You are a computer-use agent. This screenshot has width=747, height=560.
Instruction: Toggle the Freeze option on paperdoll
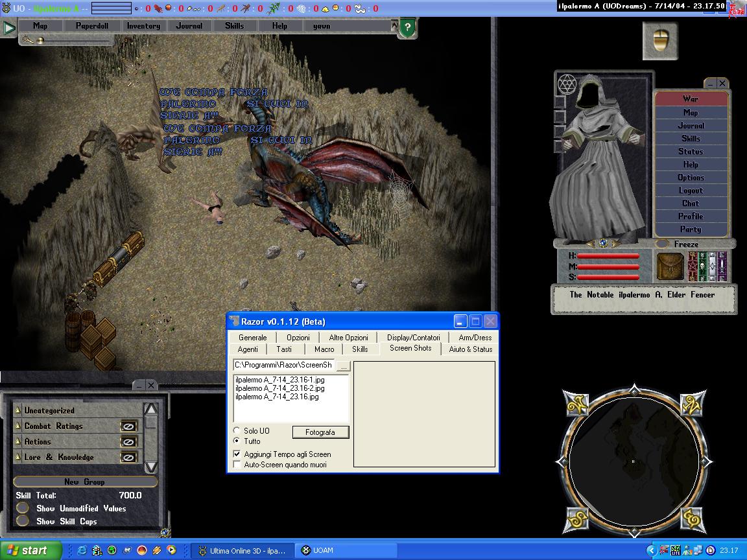pos(661,244)
